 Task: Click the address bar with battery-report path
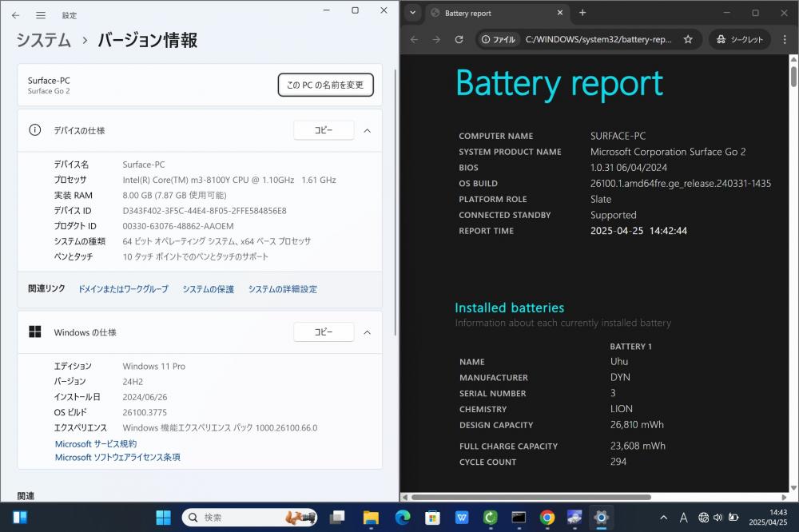coord(598,39)
